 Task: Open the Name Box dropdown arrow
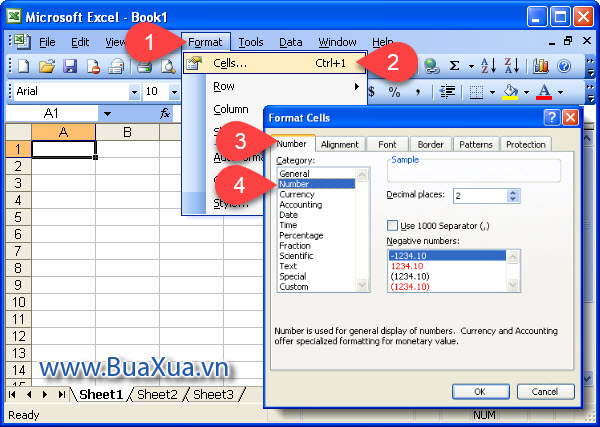[x=108, y=114]
